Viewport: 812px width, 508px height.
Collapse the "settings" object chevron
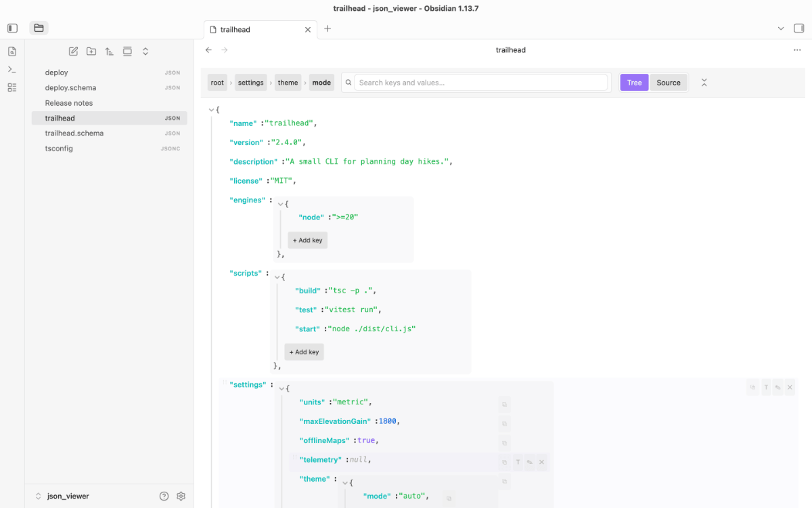(x=282, y=389)
